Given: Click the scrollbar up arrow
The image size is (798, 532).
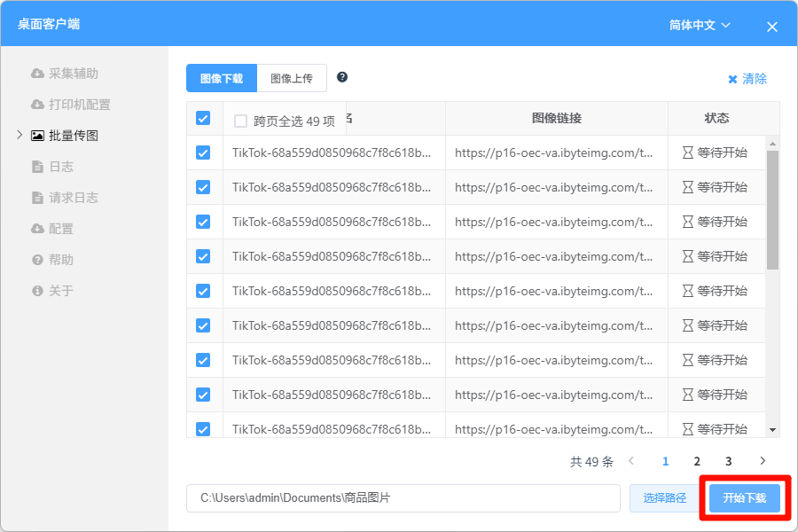Looking at the screenshot, I should click(772, 144).
